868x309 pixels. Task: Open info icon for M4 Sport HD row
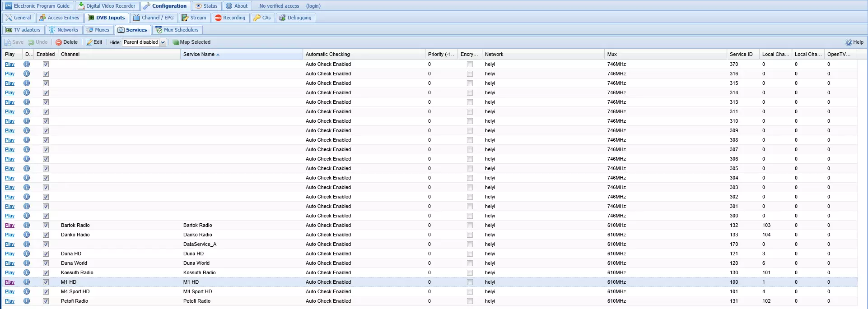(27, 291)
